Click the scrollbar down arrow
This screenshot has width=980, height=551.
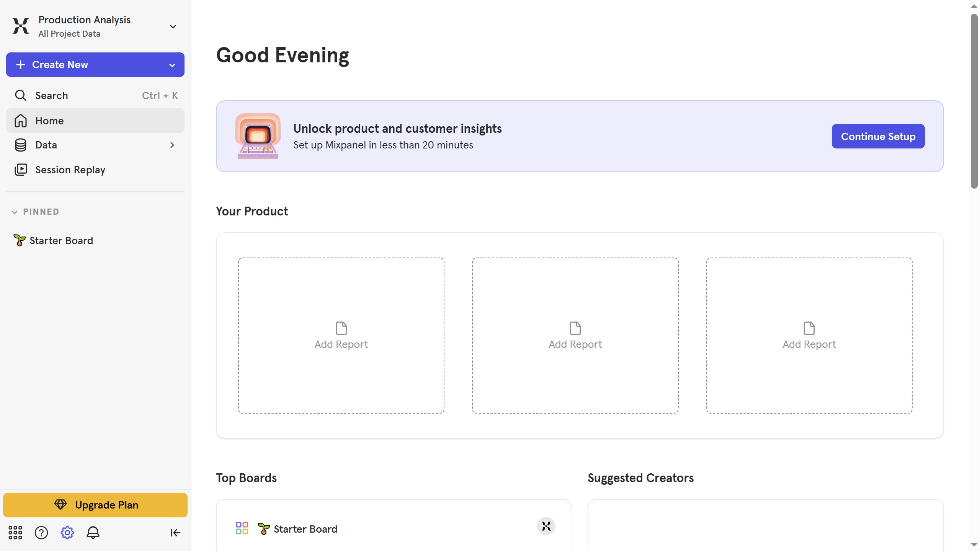pos(974,544)
